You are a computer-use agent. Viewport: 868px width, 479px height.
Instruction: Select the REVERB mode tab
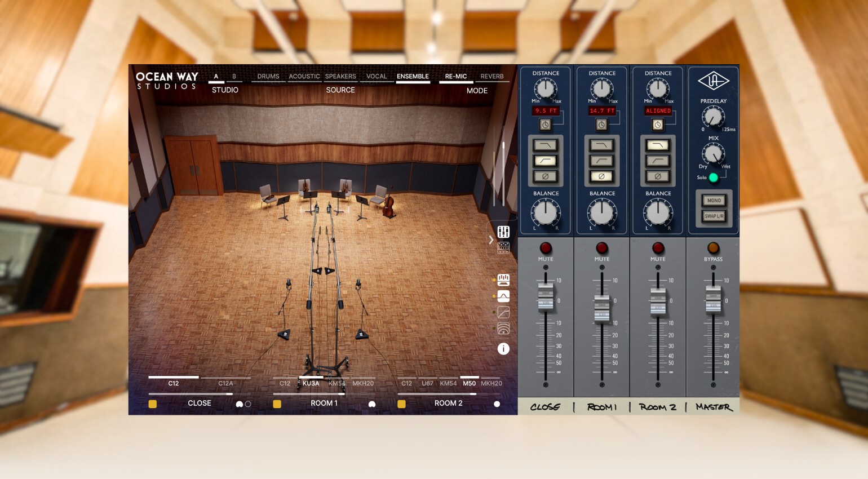491,77
